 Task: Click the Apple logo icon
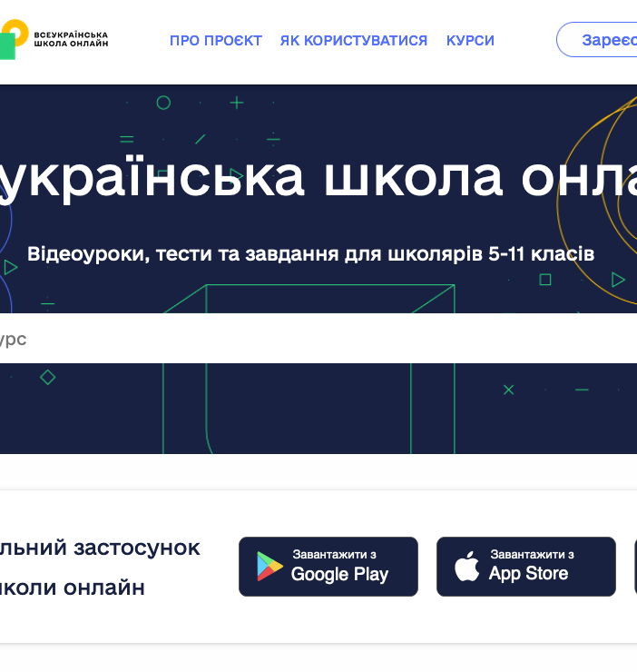point(467,566)
